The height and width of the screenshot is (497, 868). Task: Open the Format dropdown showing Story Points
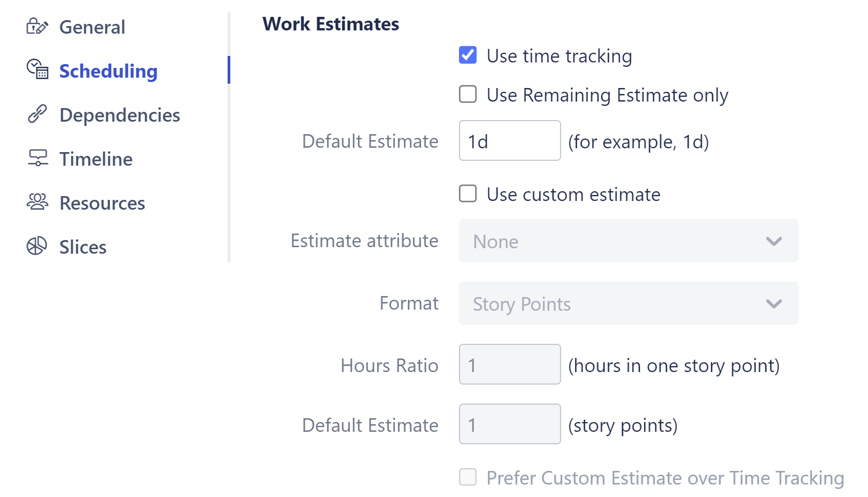[x=628, y=304]
